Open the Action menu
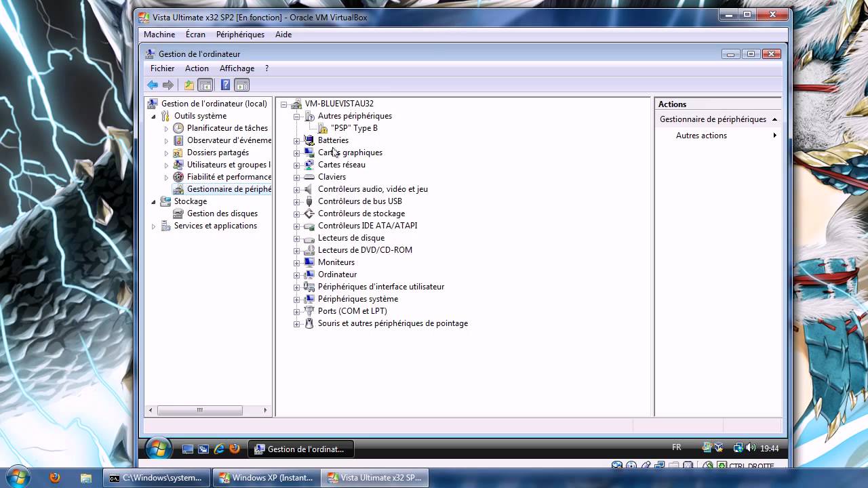 pyautogui.click(x=197, y=68)
